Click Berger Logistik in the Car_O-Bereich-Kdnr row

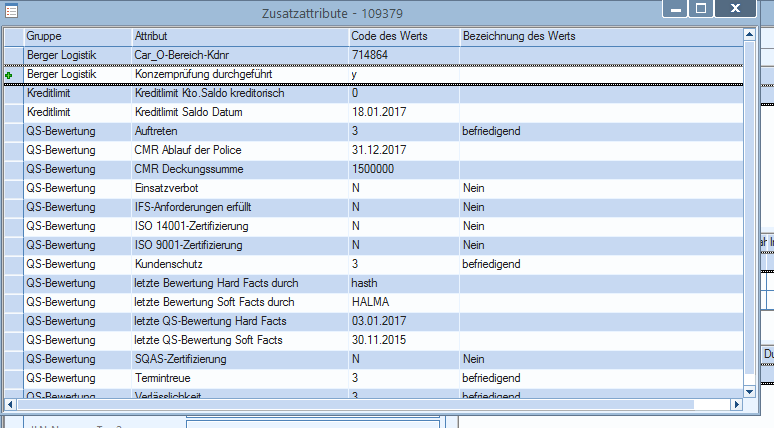(x=61, y=55)
